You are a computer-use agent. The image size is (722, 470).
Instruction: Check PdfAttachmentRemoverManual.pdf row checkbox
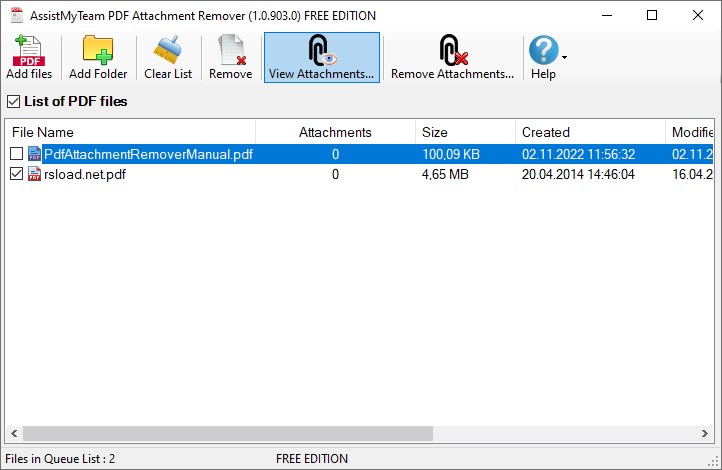pyautogui.click(x=17, y=154)
